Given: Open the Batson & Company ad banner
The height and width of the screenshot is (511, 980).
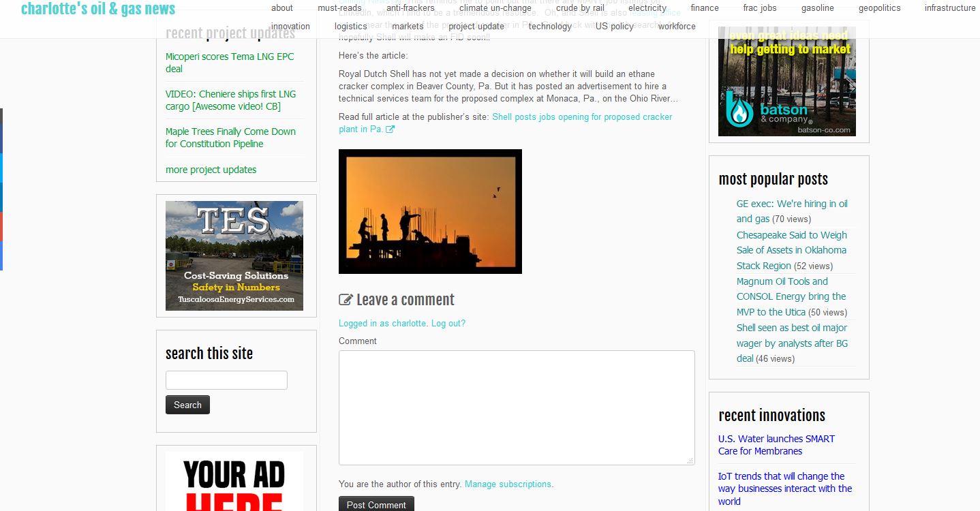Looking at the screenshot, I should click(x=786, y=81).
